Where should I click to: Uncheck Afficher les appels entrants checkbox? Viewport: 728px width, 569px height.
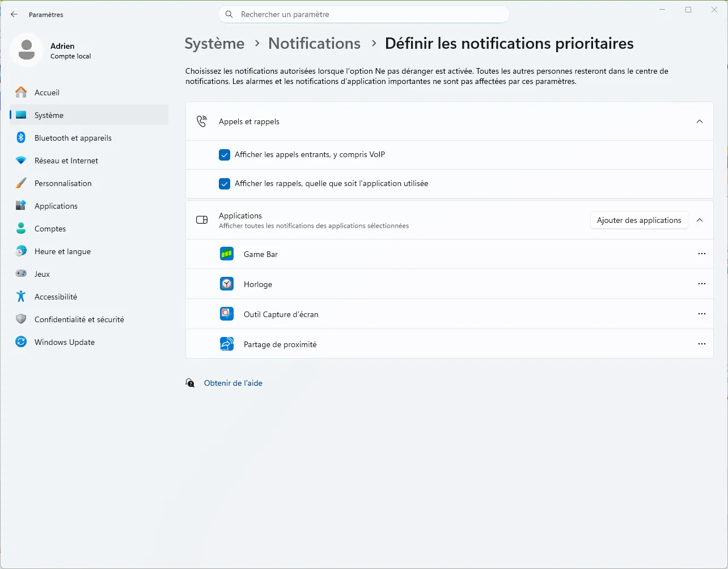pos(225,155)
